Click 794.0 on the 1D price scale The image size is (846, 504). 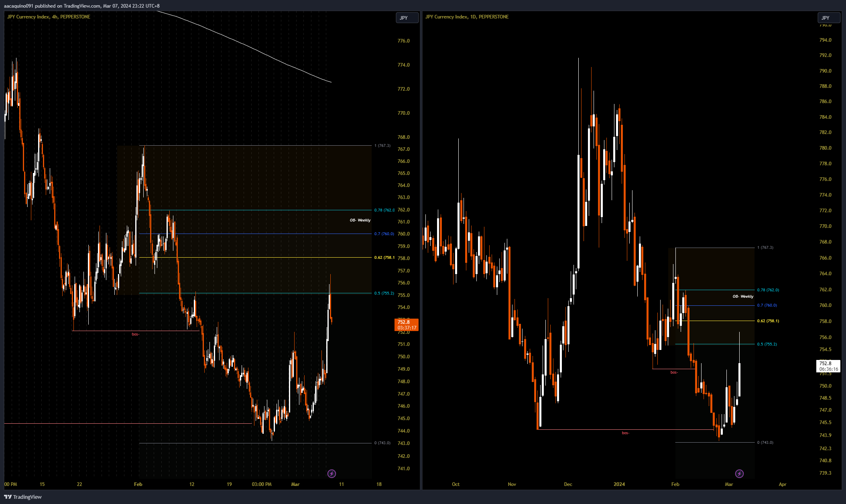tap(825, 40)
